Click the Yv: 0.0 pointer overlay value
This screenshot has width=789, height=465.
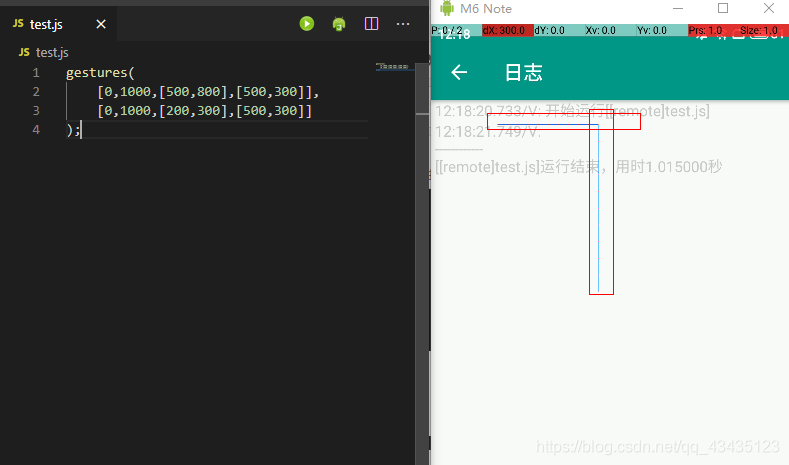652,30
